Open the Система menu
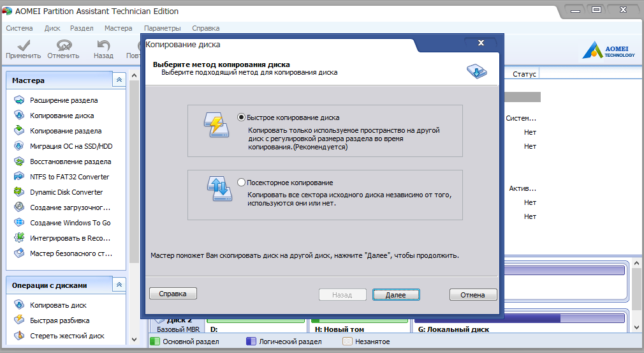 coord(19,28)
